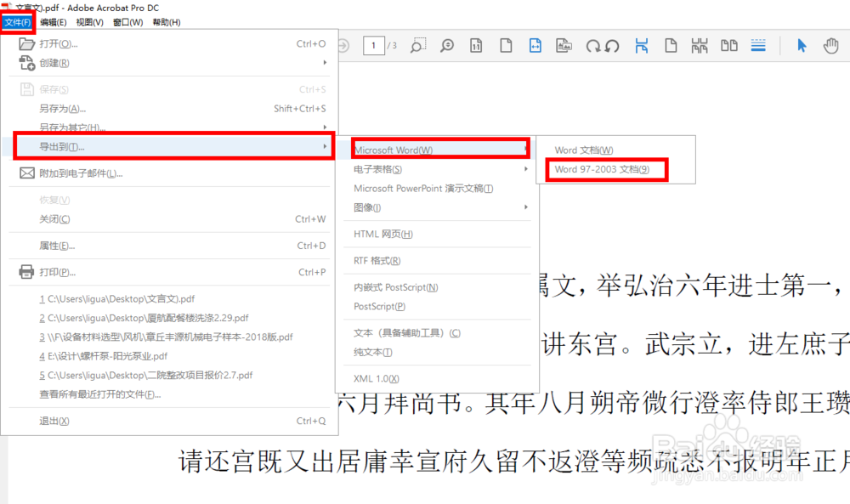The height and width of the screenshot is (504, 850).
Task: Select XML 1.0(X) export option
Action: tap(438, 378)
